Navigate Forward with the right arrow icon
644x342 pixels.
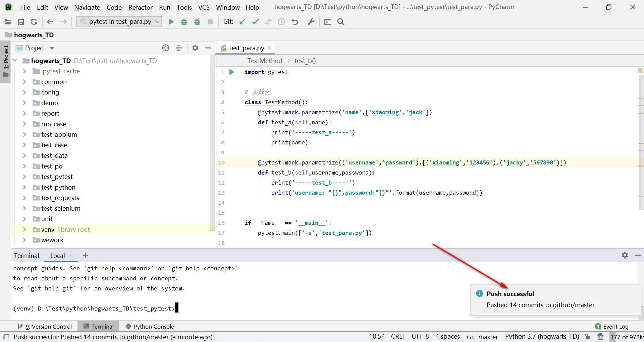[x=63, y=22]
